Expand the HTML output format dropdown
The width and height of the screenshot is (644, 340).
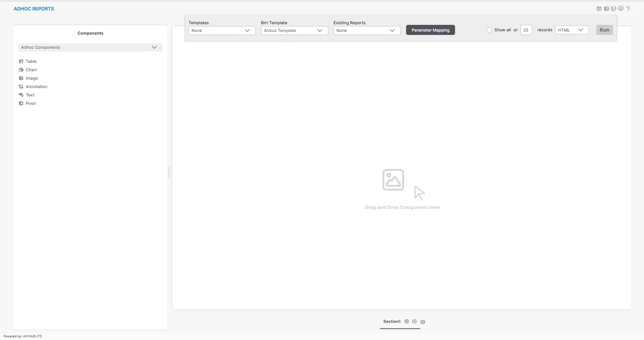click(572, 30)
